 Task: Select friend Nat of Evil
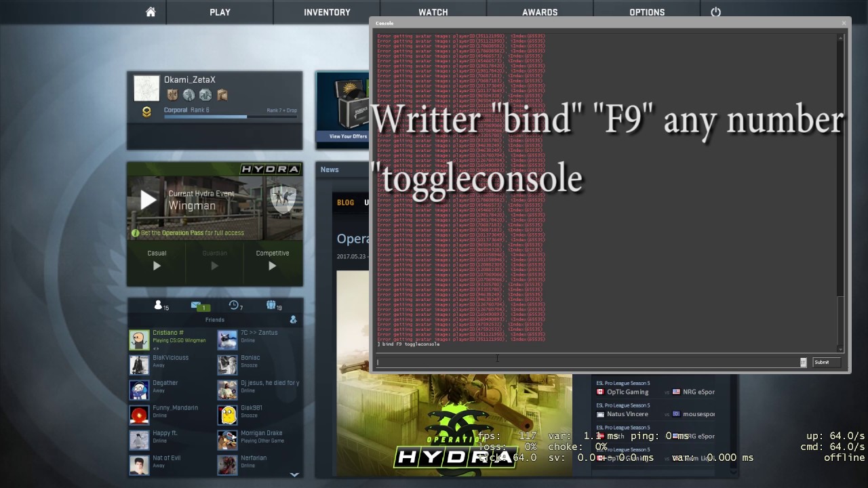tap(172, 465)
